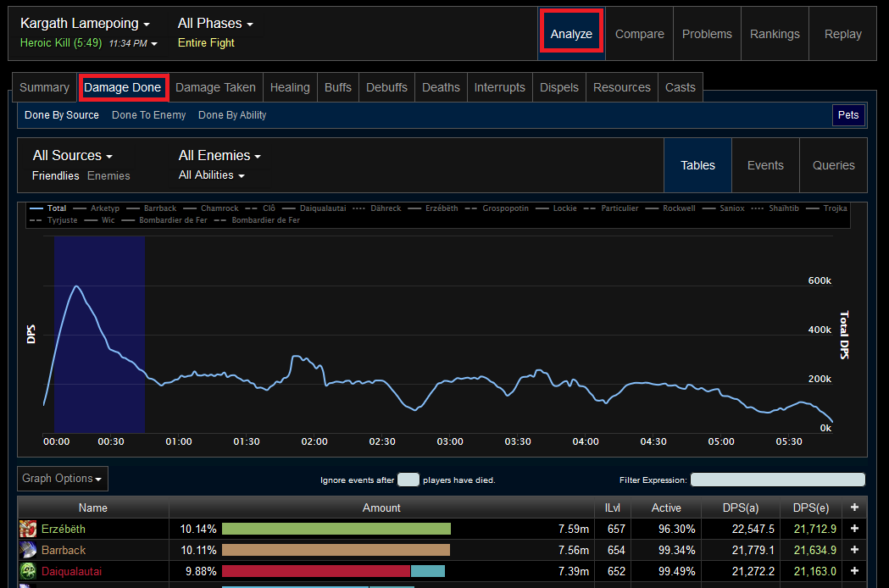
Task: Select the Buffs tab
Action: click(338, 87)
